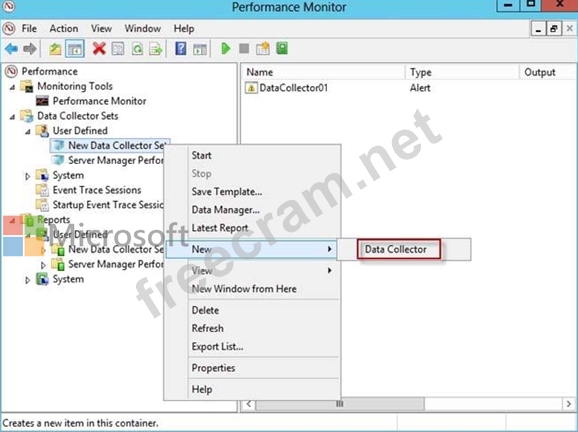Collapse the Monitoring Tools tree node
Viewport: 578px width, 432px height.
coord(13,87)
